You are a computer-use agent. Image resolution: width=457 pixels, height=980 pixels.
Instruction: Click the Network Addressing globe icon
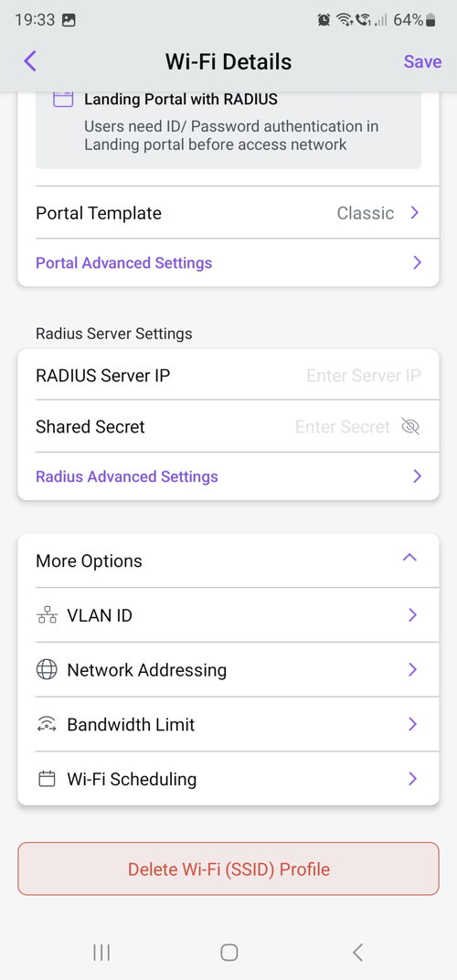(x=47, y=669)
